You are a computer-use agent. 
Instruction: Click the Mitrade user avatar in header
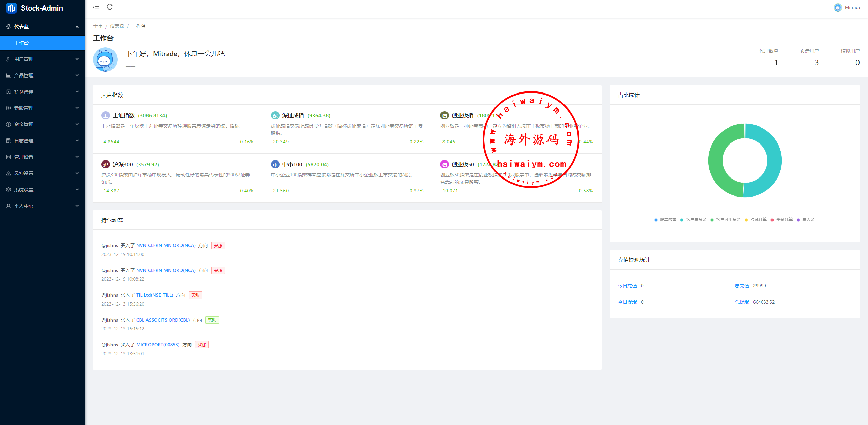(838, 7)
